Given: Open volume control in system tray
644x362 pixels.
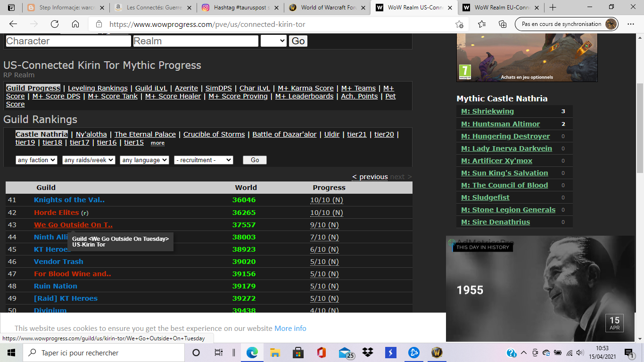Looking at the screenshot, I should (580, 353).
